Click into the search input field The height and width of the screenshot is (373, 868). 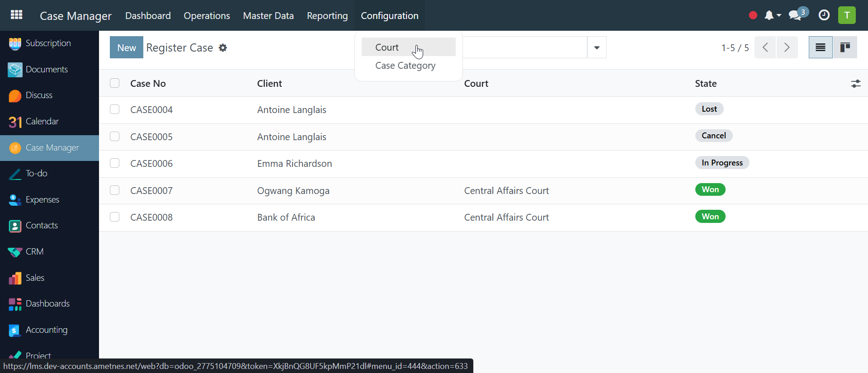coord(524,47)
